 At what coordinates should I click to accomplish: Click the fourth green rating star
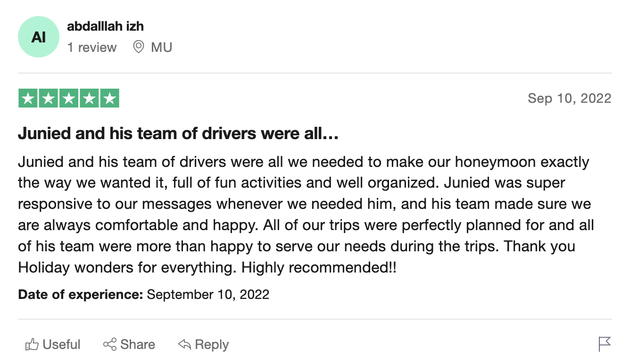(89, 98)
